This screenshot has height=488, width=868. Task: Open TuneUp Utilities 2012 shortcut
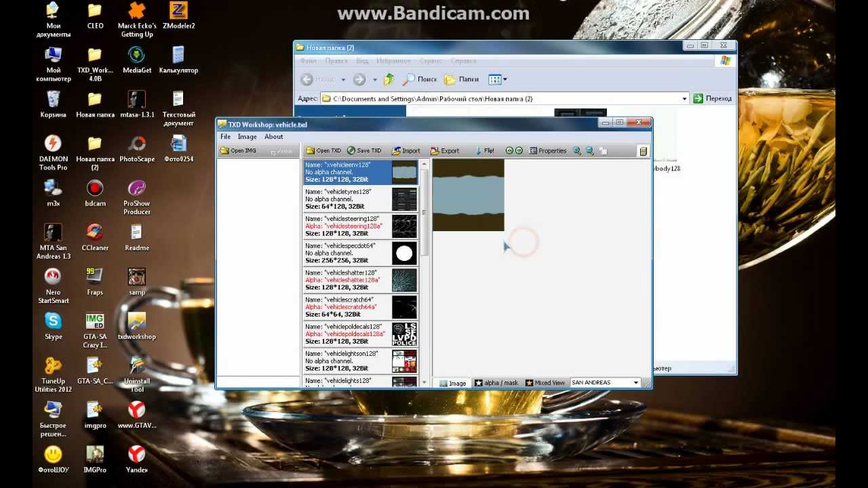click(x=53, y=375)
